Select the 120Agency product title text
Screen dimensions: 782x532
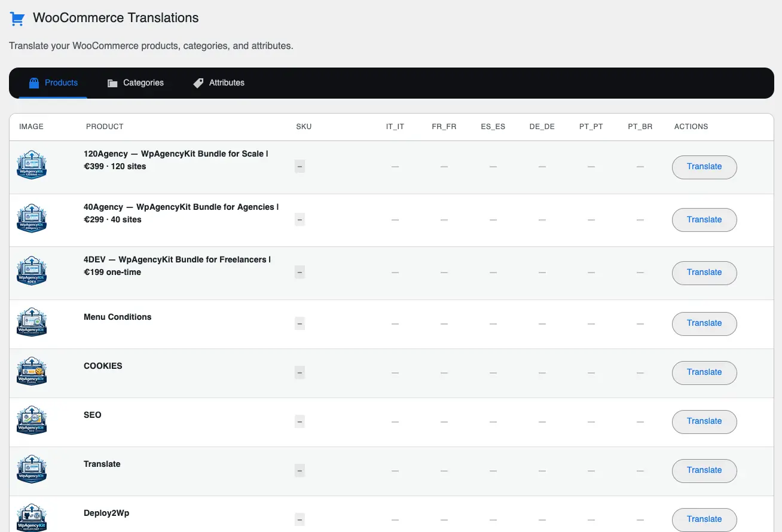[x=176, y=160]
